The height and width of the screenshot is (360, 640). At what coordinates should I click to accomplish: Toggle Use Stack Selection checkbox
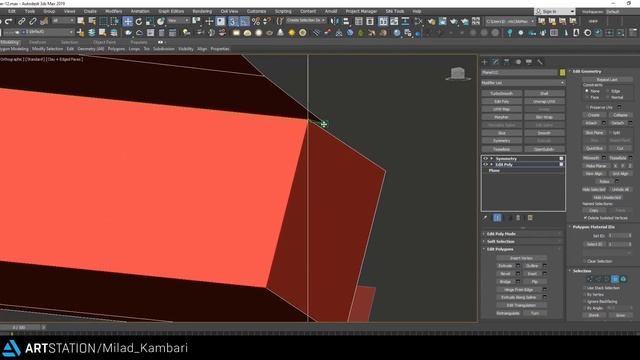tap(584, 288)
